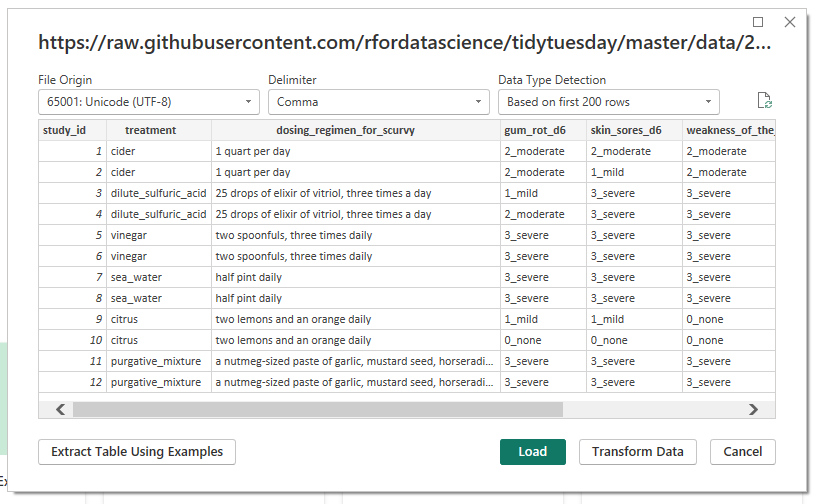820x504 pixels.
Task: Open the File Origin dropdown
Action: pyautogui.click(x=149, y=102)
